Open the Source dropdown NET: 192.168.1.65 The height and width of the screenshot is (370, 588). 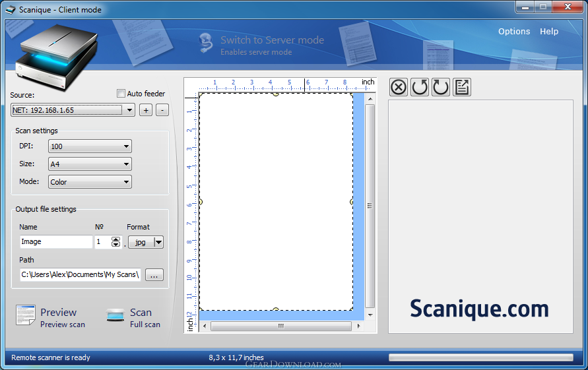pos(73,110)
